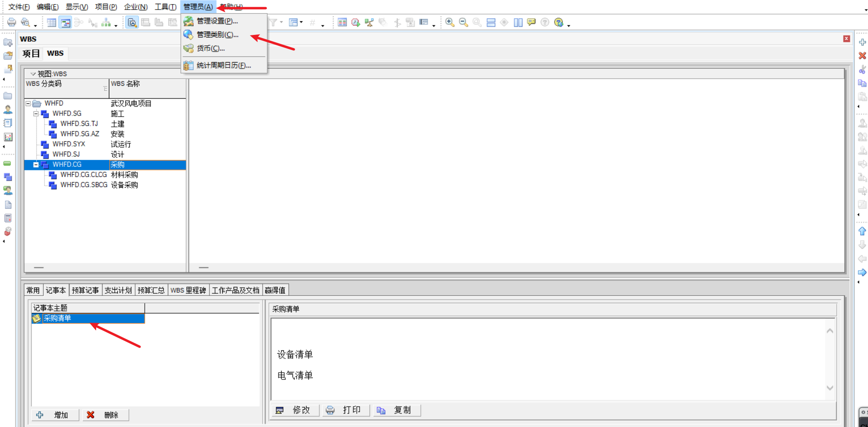Click the print icon in top toolbar
Image resolution: width=868 pixels, height=427 pixels.
click(x=12, y=22)
